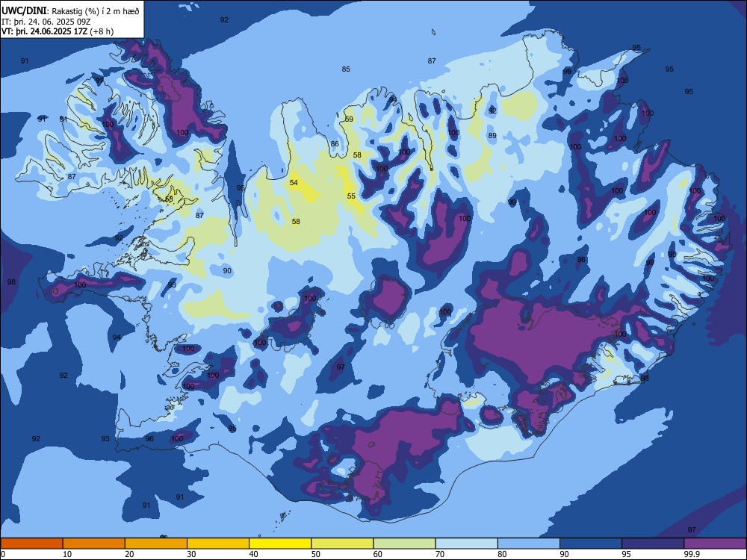Click the legend tick label 30
The width and height of the screenshot is (747, 560).
191,554
